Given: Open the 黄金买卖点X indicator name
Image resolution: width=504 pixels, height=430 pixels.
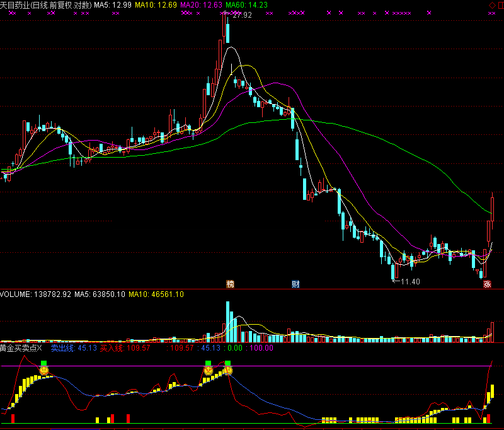Looking at the screenshot, I should 21,347.
